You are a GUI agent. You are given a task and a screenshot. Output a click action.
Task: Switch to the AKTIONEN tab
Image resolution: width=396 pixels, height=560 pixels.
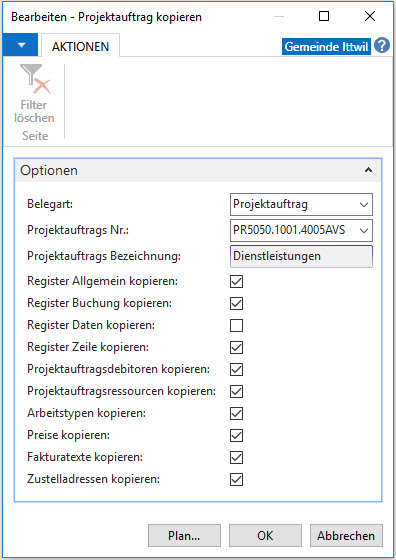[x=80, y=46]
